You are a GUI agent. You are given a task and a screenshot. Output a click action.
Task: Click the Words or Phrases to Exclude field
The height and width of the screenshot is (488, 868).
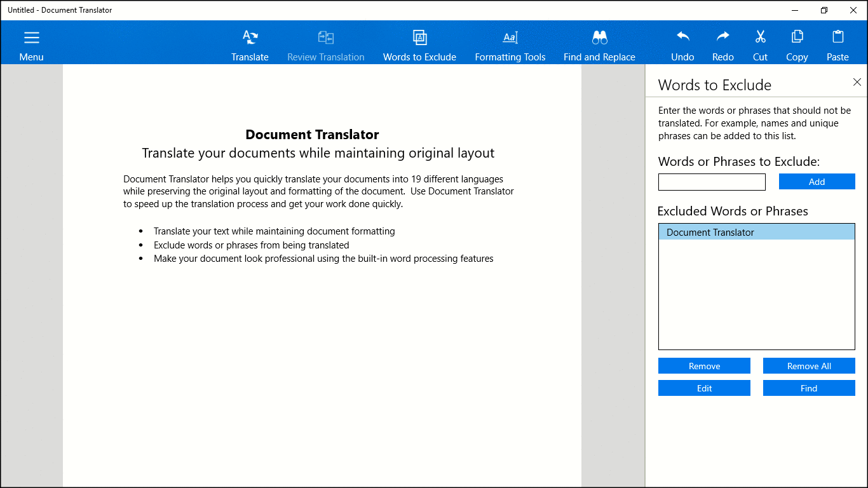[712, 182]
